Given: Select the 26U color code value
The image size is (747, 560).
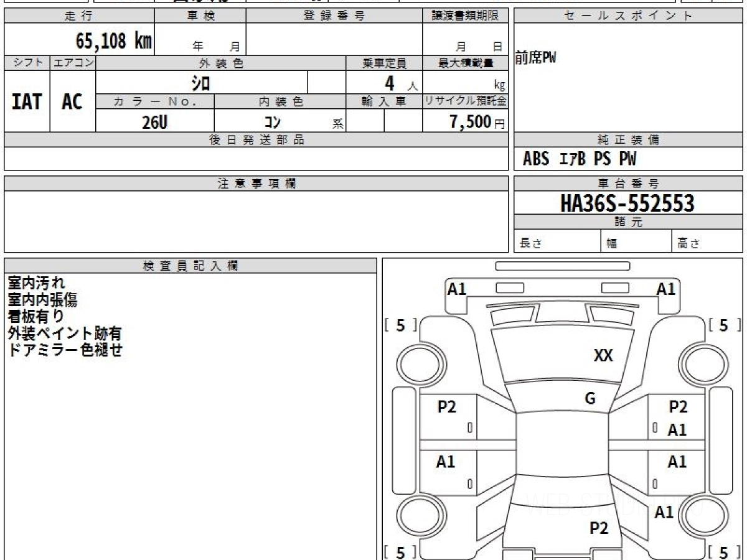Looking at the screenshot, I should pos(154,123).
